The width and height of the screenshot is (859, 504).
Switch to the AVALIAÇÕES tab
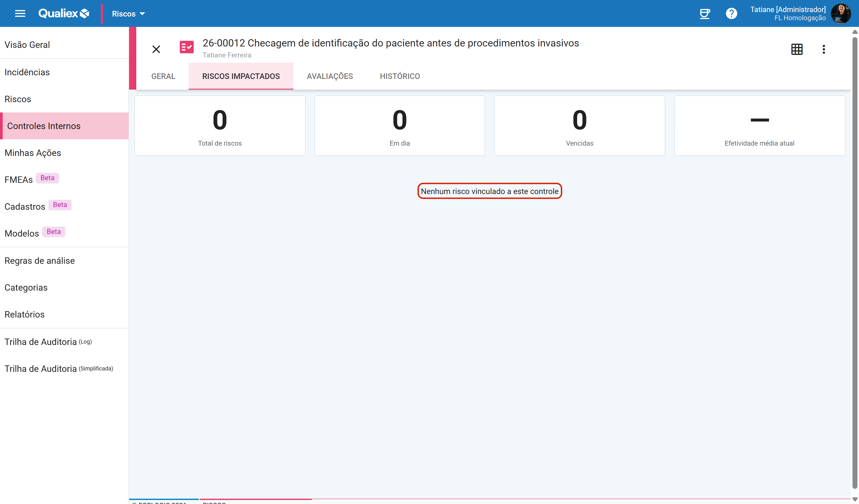coord(330,76)
